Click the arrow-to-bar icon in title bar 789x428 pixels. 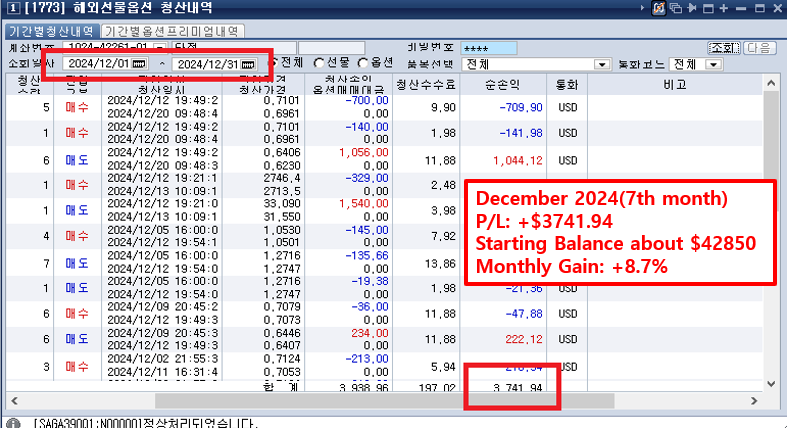[691, 8]
